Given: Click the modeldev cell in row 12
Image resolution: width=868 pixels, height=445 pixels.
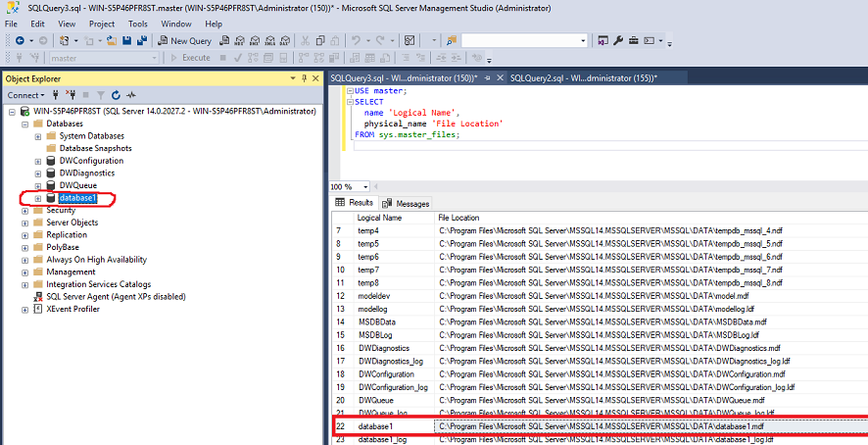Looking at the screenshot, I should click(394, 296).
